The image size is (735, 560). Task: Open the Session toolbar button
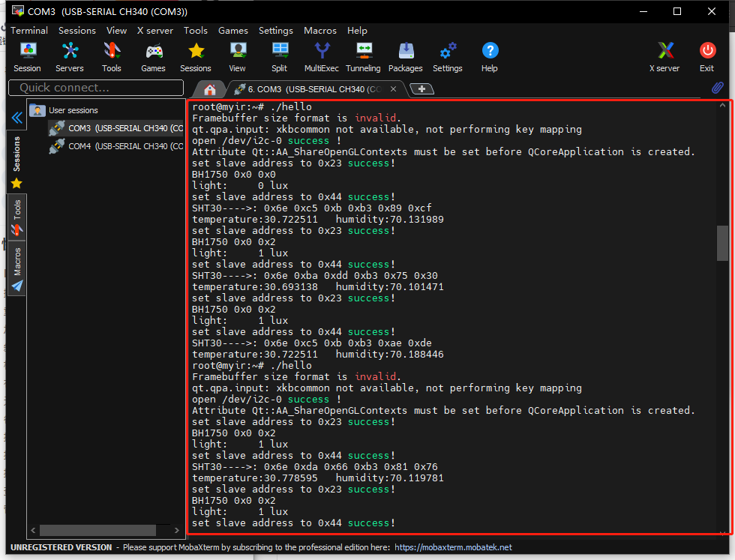[27, 57]
